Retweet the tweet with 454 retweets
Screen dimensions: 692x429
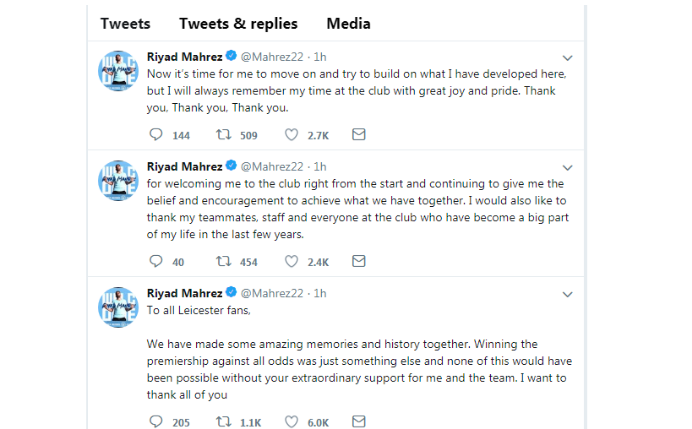click(225, 262)
